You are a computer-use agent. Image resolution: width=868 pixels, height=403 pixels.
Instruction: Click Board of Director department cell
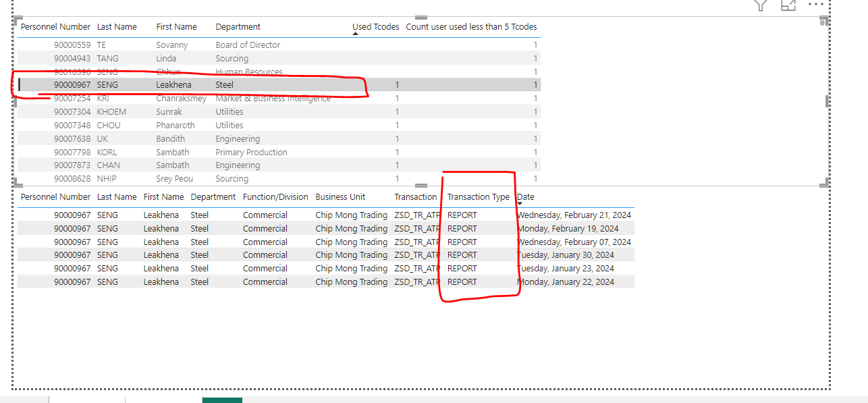(248, 45)
